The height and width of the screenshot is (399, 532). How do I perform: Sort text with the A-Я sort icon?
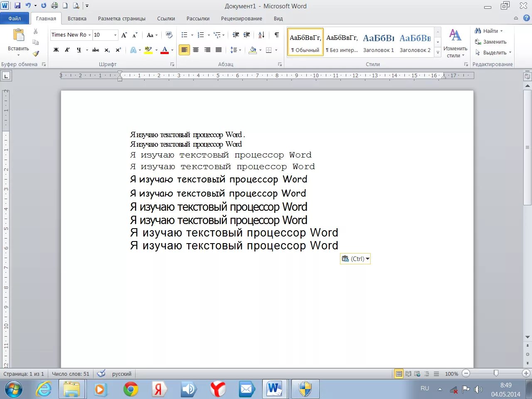[261, 35]
